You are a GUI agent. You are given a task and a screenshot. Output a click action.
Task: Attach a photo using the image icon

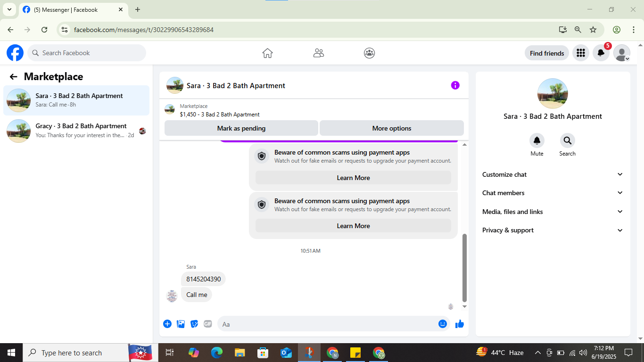pyautogui.click(x=181, y=324)
